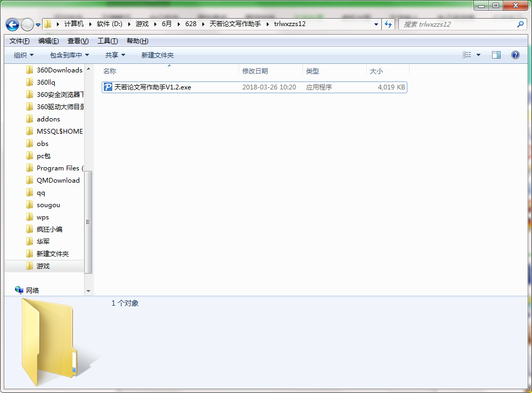The height and width of the screenshot is (393, 532).
Task: Open the 共享 dropdown
Action: point(115,55)
